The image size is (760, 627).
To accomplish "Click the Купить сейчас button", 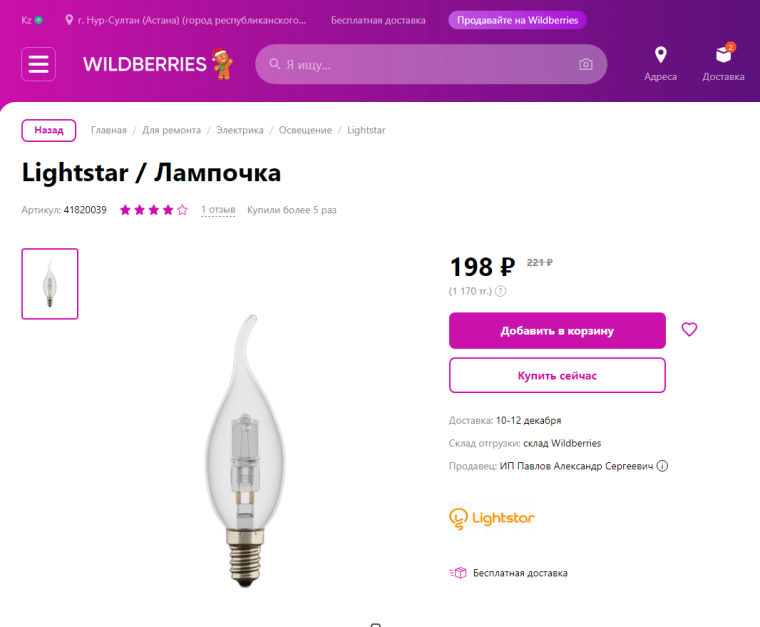I will point(557,375).
